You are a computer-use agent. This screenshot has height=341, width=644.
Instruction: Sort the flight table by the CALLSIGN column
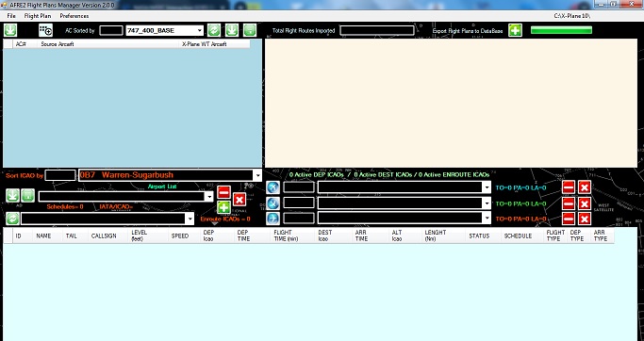[x=104, y=235]
